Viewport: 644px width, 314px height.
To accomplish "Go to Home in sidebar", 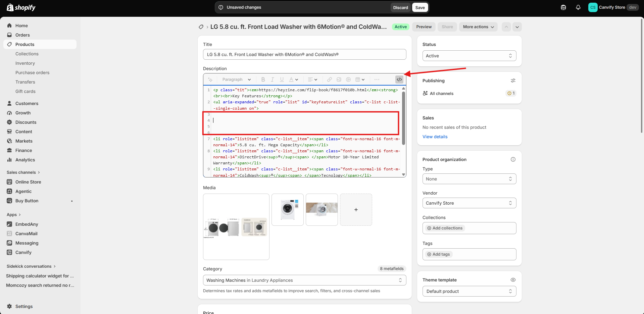I will click(x=40, y=25).
